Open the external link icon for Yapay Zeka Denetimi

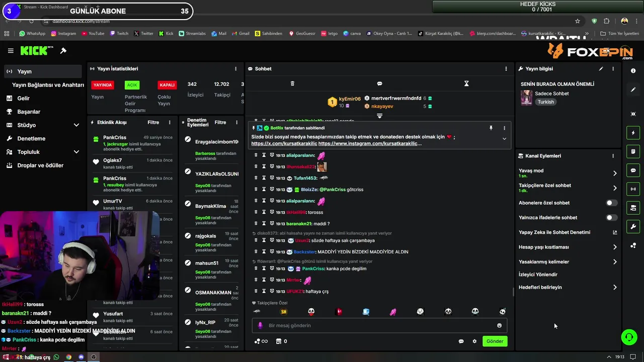pyautogui.click(x=615, y=232)
